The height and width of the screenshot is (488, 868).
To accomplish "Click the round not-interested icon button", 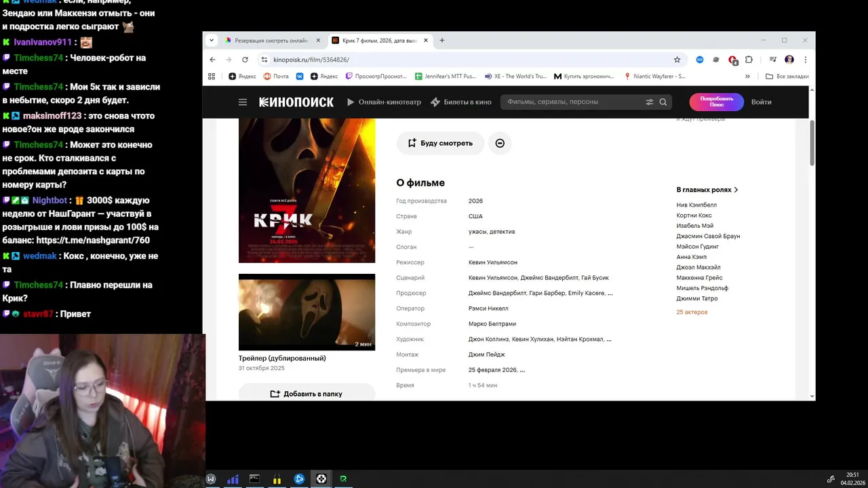I will point(500,143).
